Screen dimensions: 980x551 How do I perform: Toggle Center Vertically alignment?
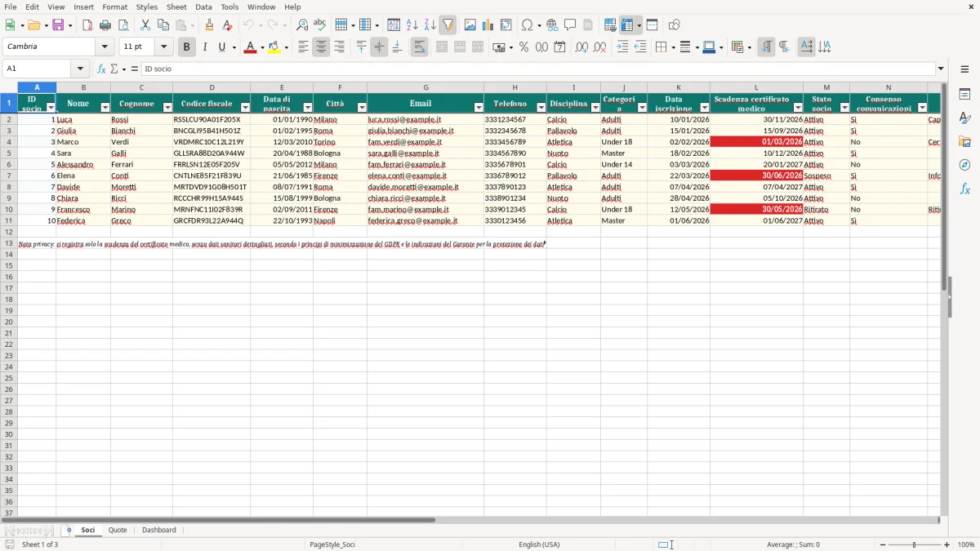click(x=379, y=47)
